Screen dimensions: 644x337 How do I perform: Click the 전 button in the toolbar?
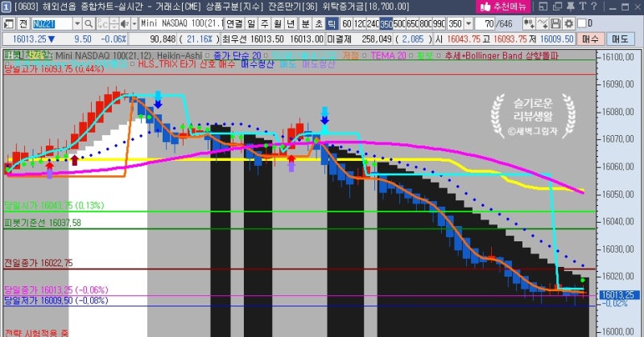click(x=23, y=24)
